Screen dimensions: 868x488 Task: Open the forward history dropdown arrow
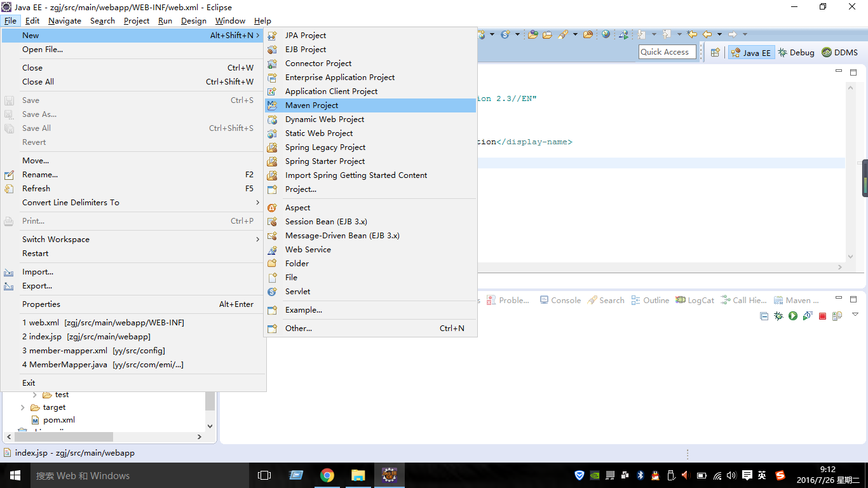pyautogui.click(x=745, y=34)
